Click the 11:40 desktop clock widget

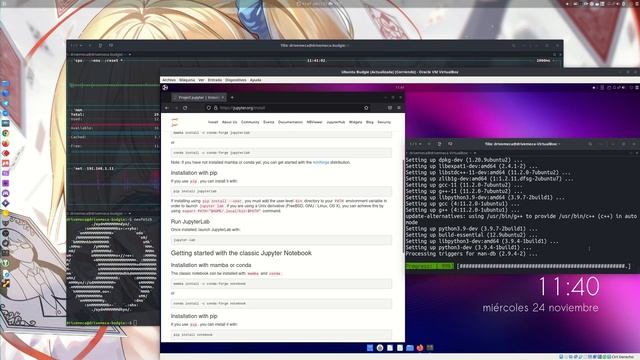(569, 287)
